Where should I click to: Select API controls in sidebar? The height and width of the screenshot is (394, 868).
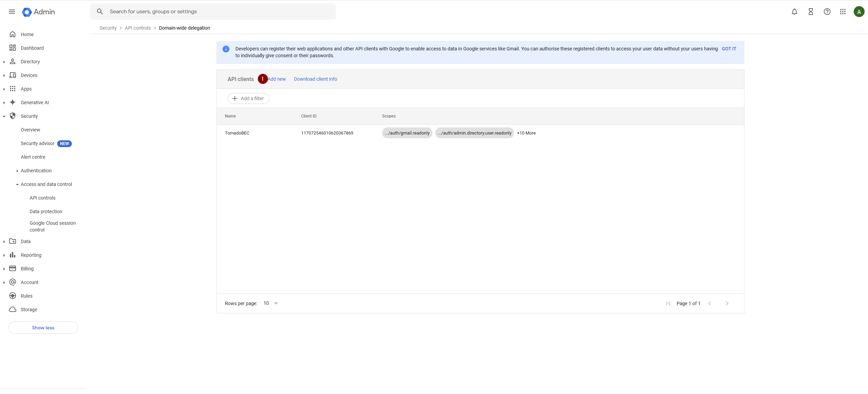pyautogui.click(x=43, y=198)
